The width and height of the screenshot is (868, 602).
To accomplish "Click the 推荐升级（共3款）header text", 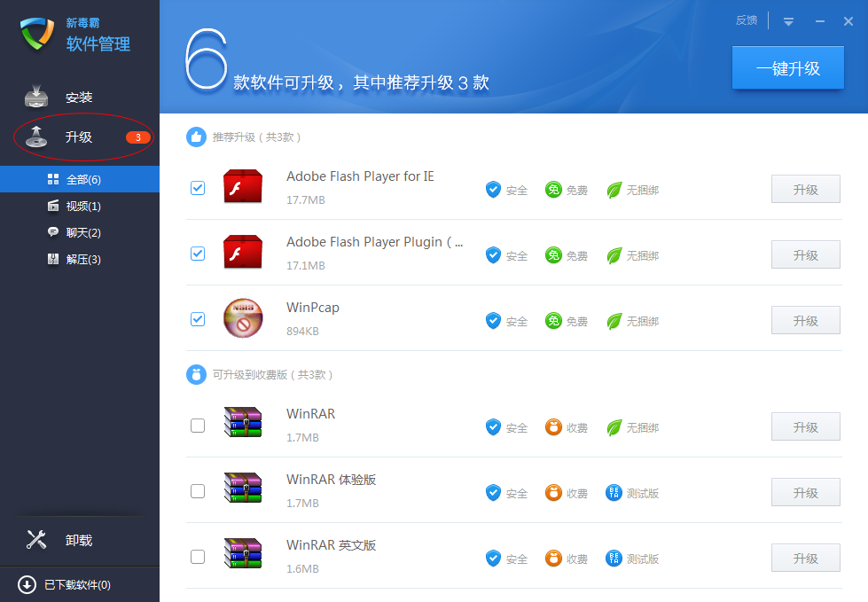I will (x=256, y=137).
